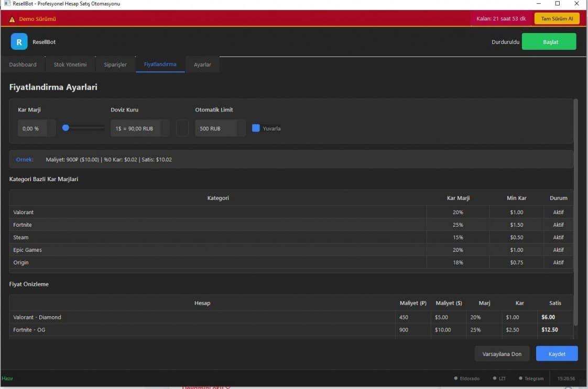The image size is (588, 389).
Task: Select the Steam category row
Action: (x=291, y=237)
